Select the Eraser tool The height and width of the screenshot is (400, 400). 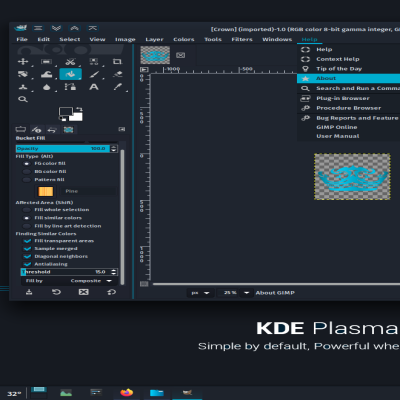pyautogui.click(x=118, y=74)
